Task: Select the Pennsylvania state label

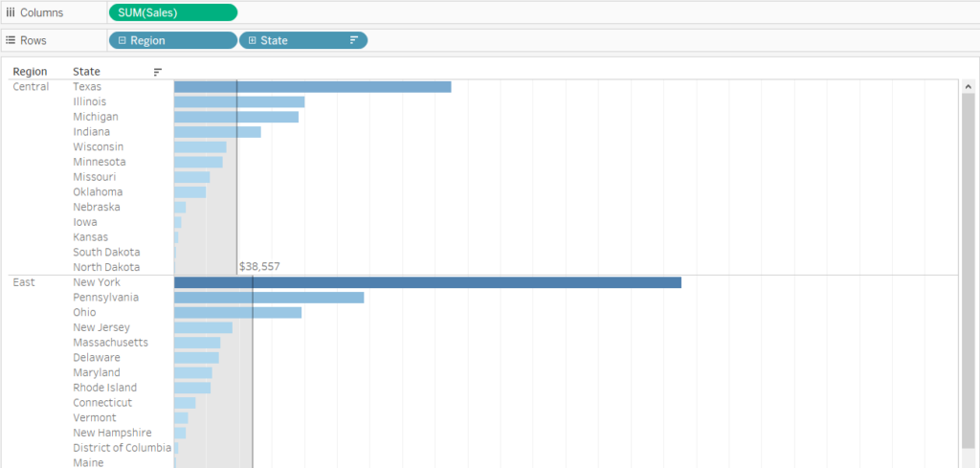Action: 105,298
